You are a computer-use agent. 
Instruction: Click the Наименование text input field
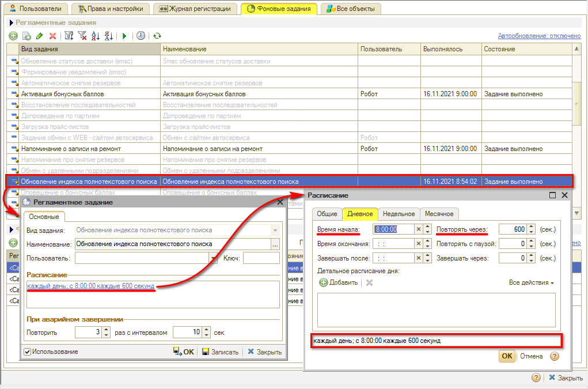tap(172, 244)
